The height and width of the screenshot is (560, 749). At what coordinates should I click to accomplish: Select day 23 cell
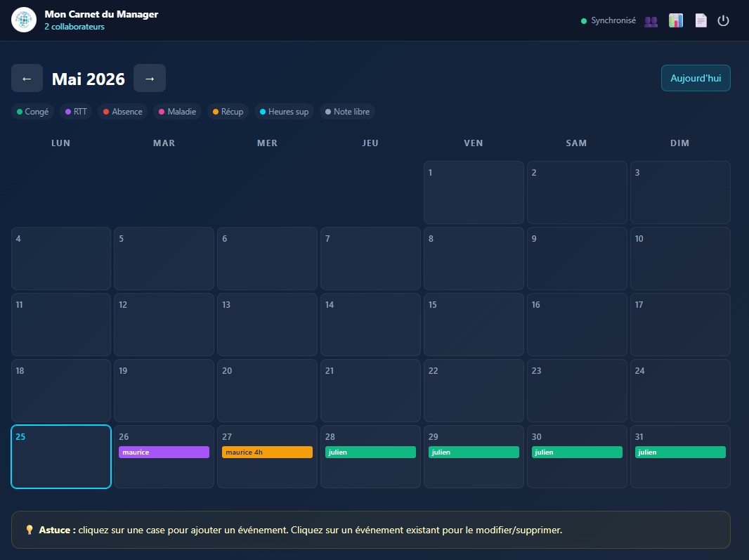pyautogui.click(x=577, y=391)
